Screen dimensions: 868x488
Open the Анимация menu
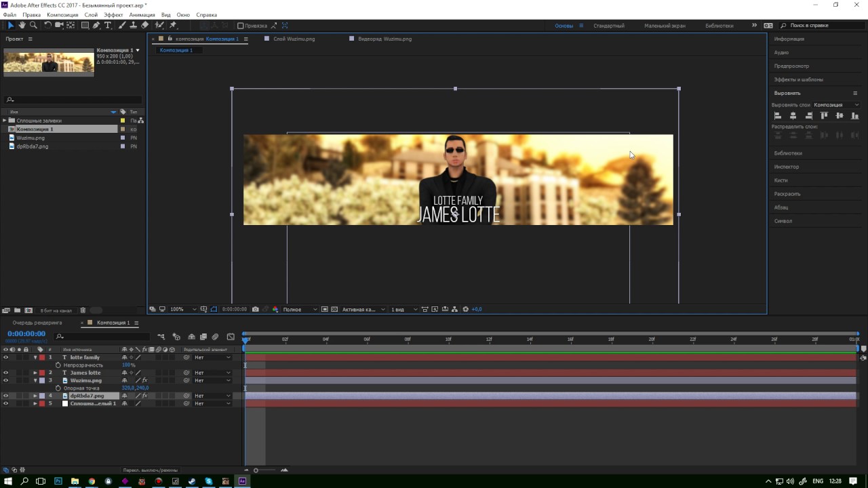tap(142, 14)
